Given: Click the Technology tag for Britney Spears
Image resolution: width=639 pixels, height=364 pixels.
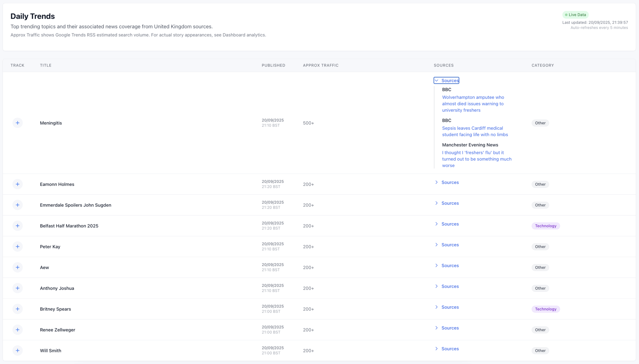Looking at the screenshot, I should coord(545,309).
